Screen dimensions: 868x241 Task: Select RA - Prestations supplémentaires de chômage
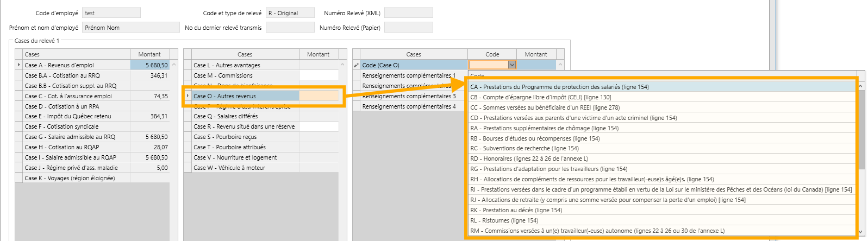click(663, 128)
